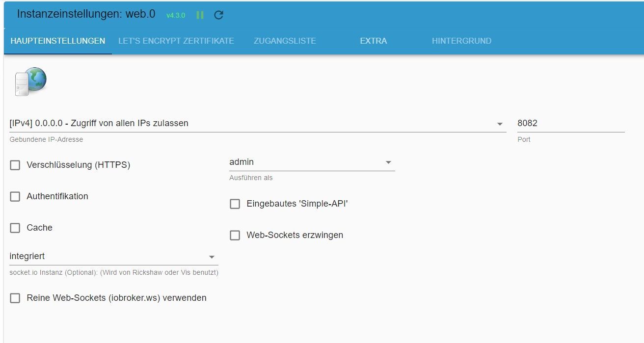Restart the web.0 instance via the reload icon
644x343 pixels.
pyautogui.click(x=219, y=15)
